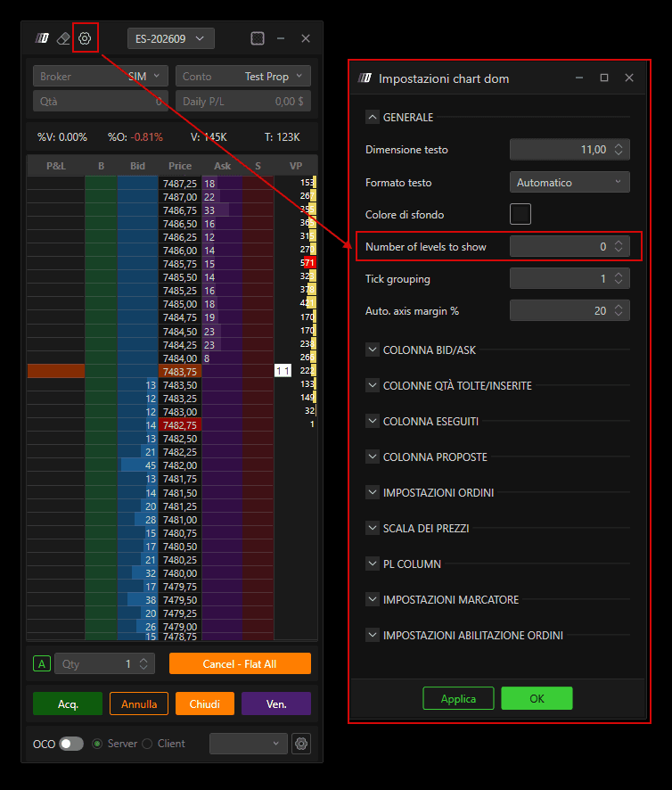Click the red price cell 7482,75
672x790 pixels.
[180, 424]
